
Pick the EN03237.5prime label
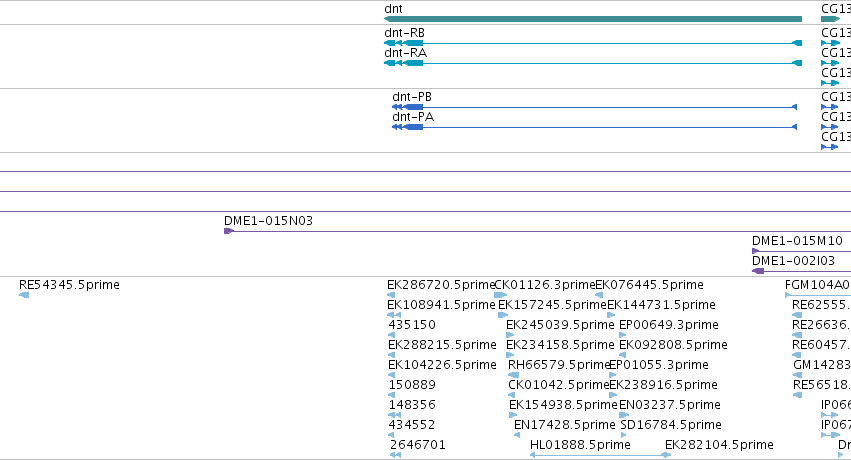(x=670, y=405)
